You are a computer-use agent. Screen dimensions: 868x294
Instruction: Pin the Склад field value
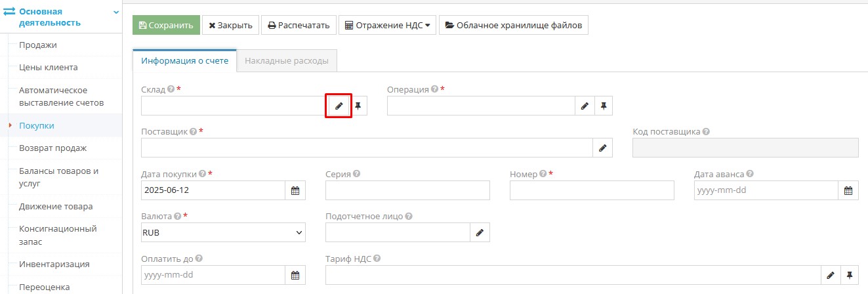tap(358, 106)
